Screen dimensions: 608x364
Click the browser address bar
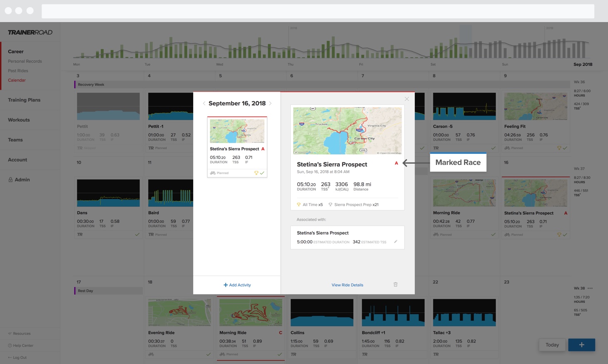pyautogui.click(x=318, y=11)
